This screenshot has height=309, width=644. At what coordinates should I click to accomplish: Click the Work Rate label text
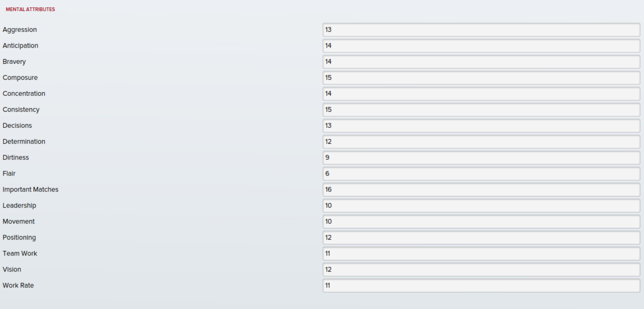[x=18, y=286]
